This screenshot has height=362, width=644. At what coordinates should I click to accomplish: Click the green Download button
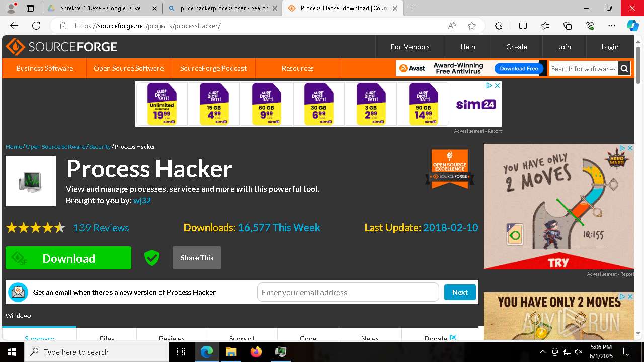point(68,258)
